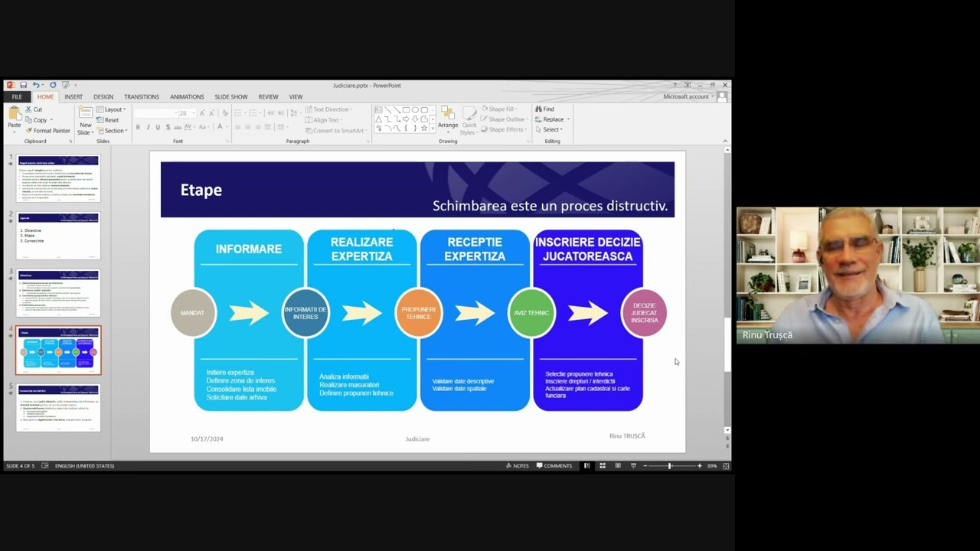Switch to the REVIEW tab
The image size is (980, 551).
pos(268,97)
